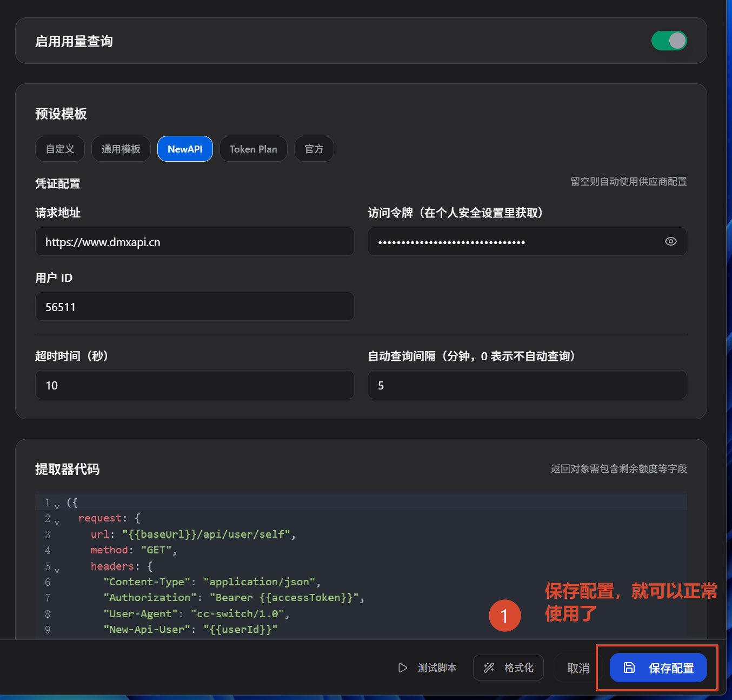Viewport: 732px width, 700px height.
Task: Select the 通用模板 preset template
Action: tap(121, 149)
